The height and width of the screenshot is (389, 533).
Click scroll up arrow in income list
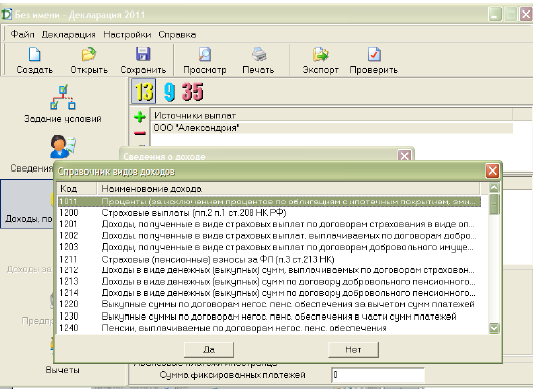click(x=494, y=188)
